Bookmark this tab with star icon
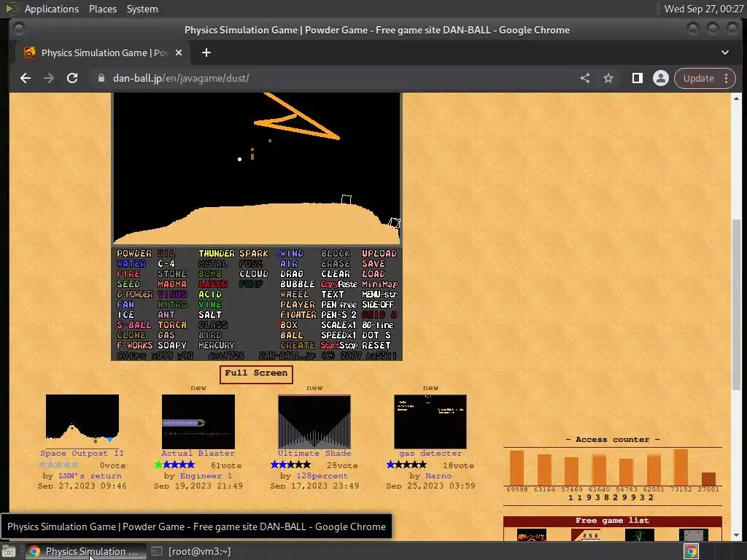 tap(608, 78)
